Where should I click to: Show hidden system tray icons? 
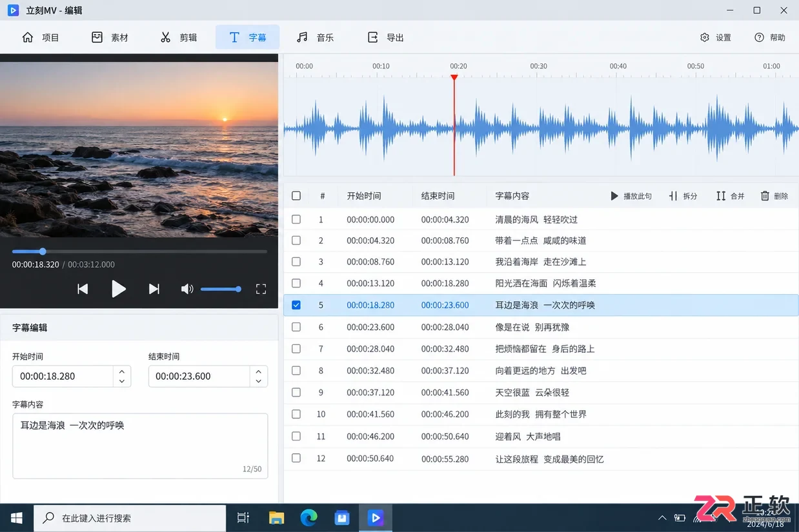pos(662,518)
